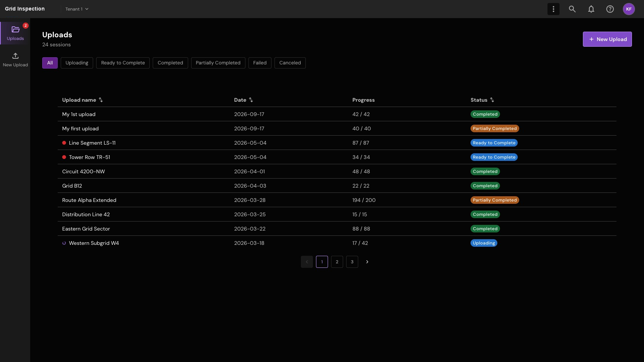644x362 pixels.
Task: Open the help question mark icon
Action: pyautogui.click(x=610, y=9)
